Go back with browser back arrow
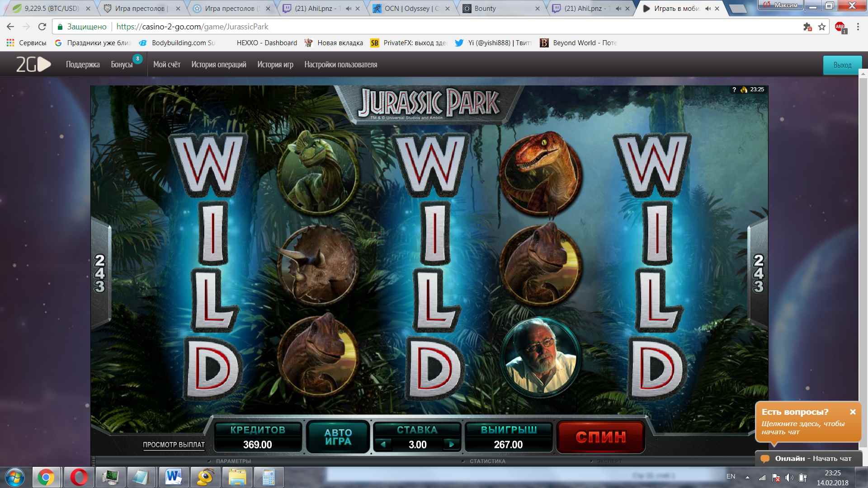Screen dimensions: 868x488 10,27
